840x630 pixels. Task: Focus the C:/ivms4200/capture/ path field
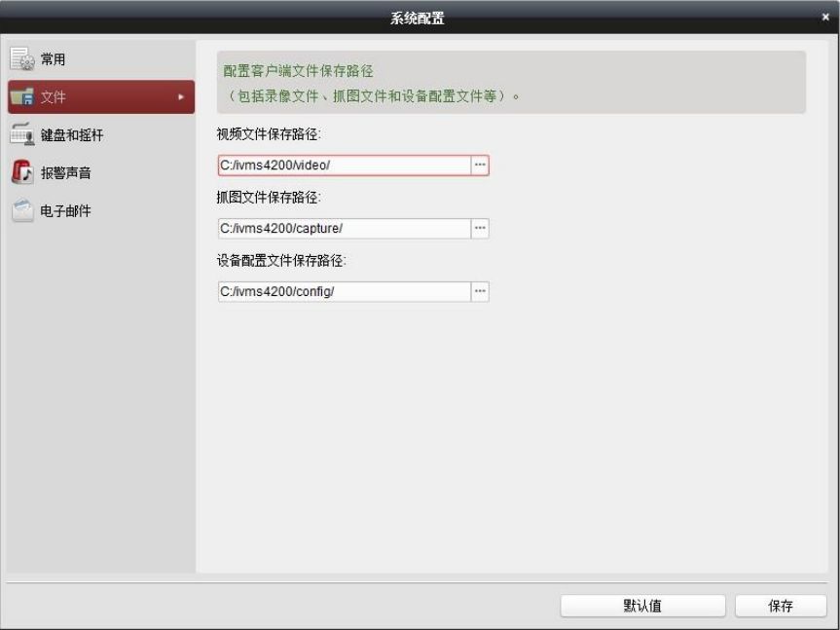(x=344, y=229)
